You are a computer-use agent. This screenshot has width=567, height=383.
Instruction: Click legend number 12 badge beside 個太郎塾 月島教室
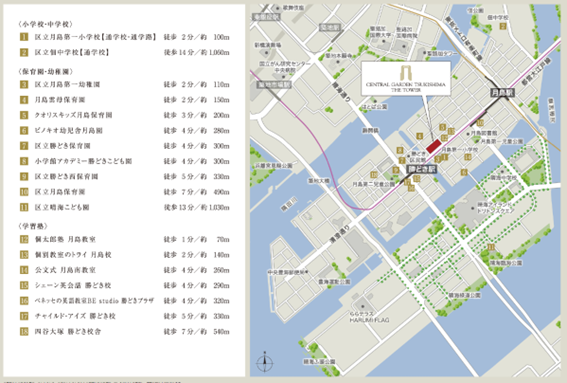point(24,239)
